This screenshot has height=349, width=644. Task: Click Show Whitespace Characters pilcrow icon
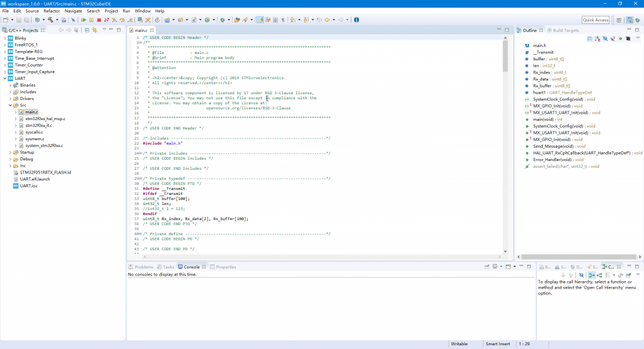coord(283,19)
